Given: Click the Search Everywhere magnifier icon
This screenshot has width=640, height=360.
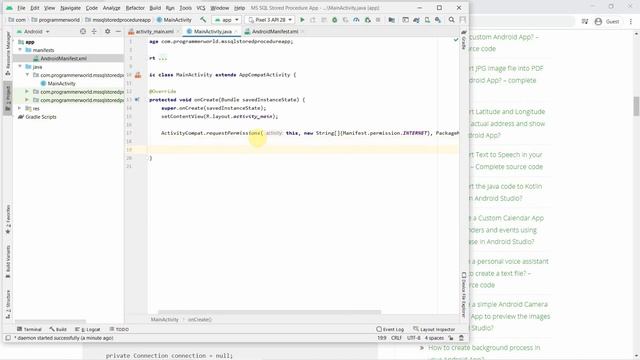Looking at the screenshot, I should tap(451, 20).
